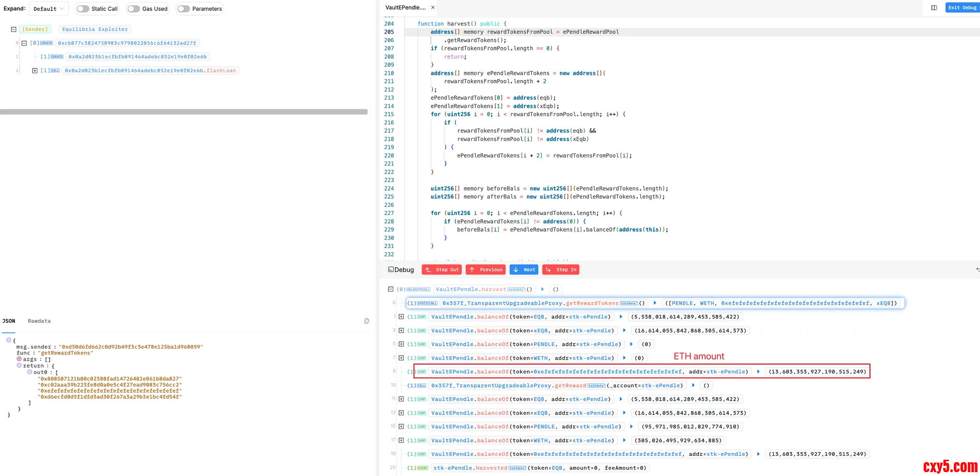
Task: Go to Previous debug step
Action: (486, 270)
